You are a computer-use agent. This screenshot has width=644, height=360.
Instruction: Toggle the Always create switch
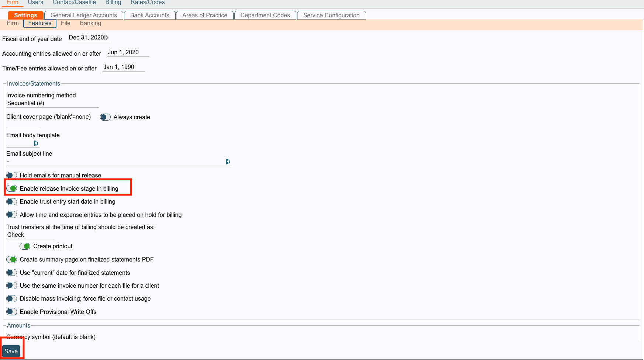[x=105, y=117]
